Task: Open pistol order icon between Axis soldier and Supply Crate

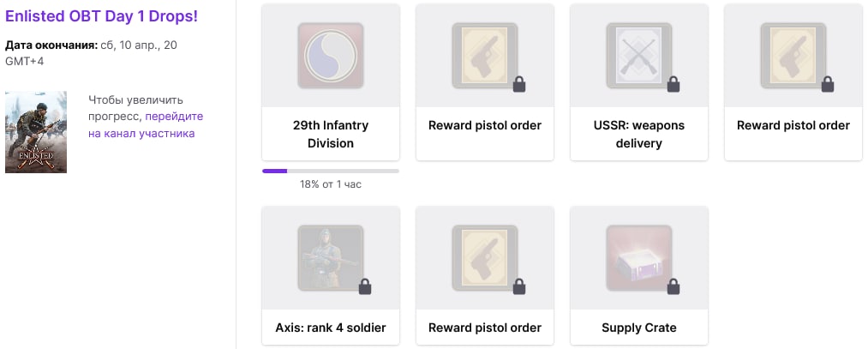Action: (485, 257)
